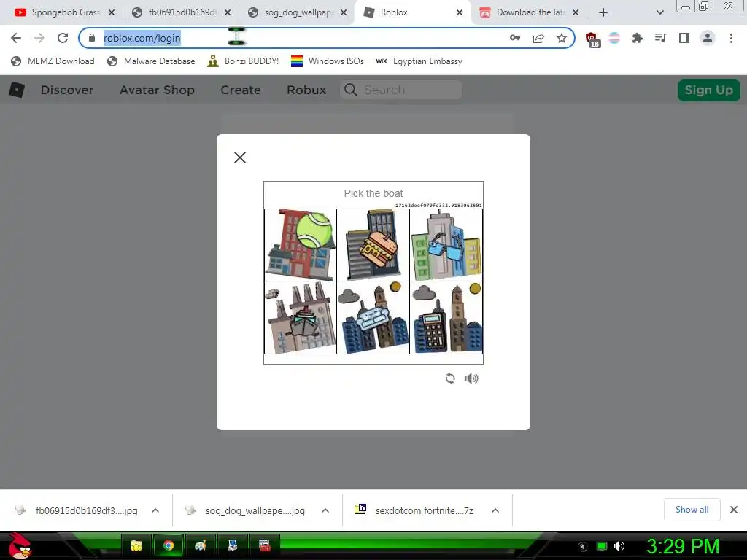Reload the Roblox login page
The image size is (747, 560).
[x=63, y=38]
